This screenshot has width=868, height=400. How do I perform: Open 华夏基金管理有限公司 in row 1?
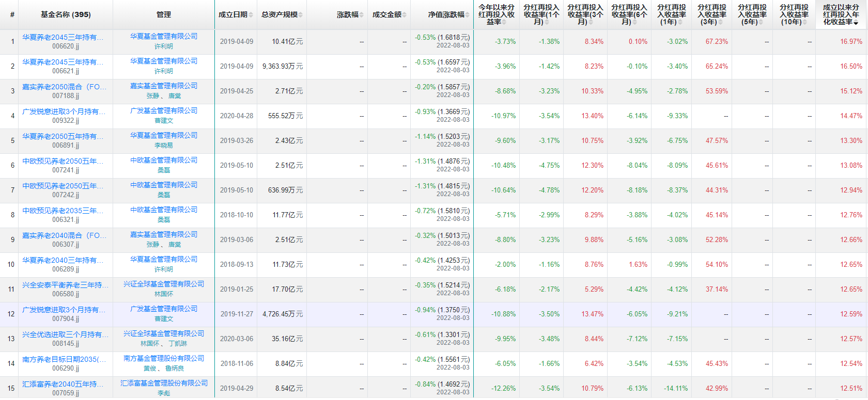[x=164, y=36]
